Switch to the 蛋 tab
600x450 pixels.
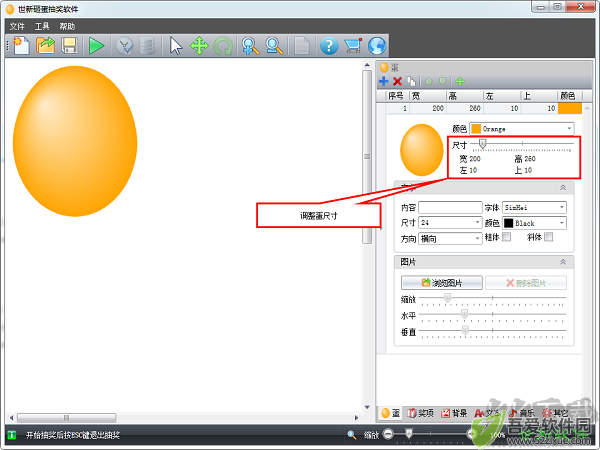pyautogui.click(x=391, y=413)
